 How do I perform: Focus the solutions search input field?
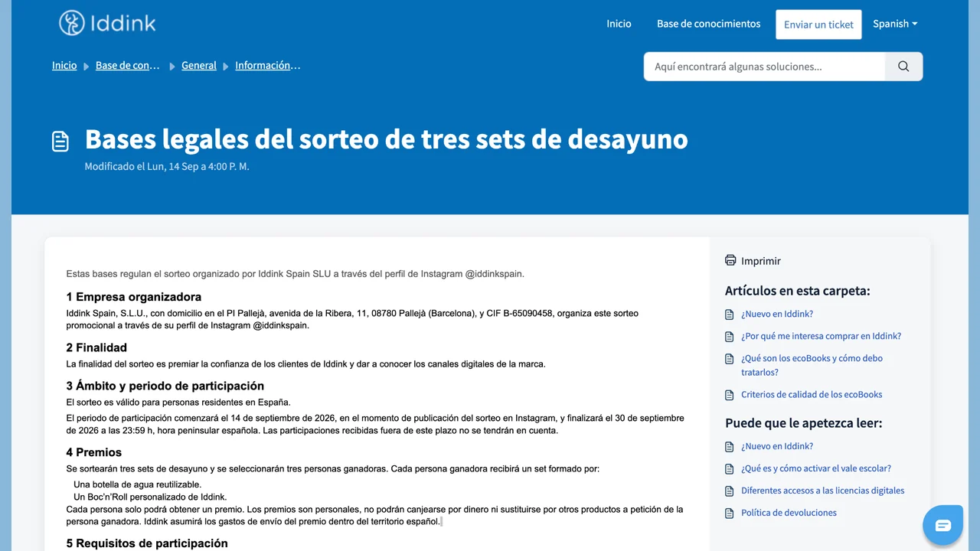[x=764, y=67]
